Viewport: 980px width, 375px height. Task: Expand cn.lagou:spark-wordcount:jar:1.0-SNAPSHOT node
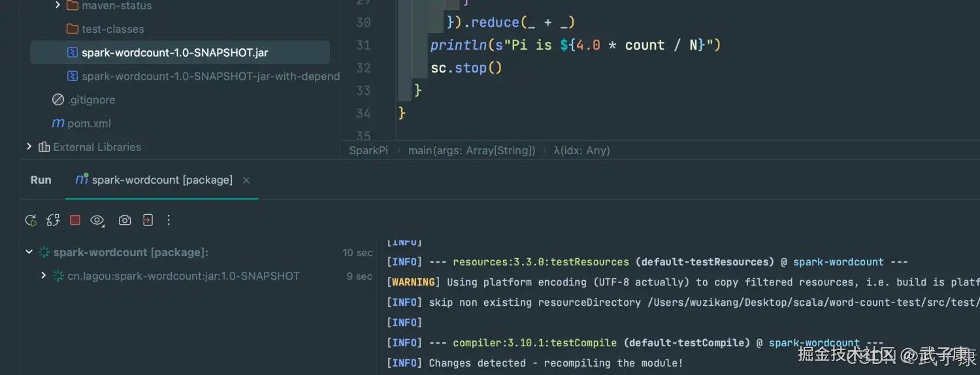point(43,276)
